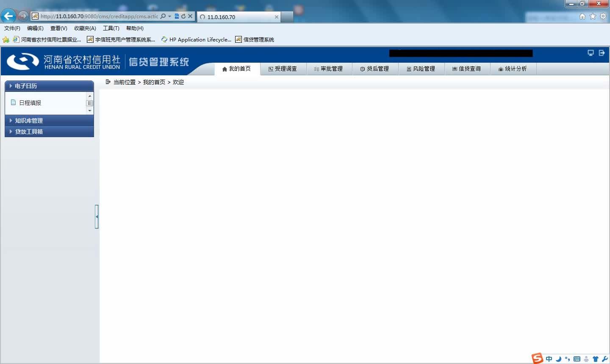Image resolution: width=610 pixels, height=364 pixels.
Task: Expand the 贷款工具箱 sidebar section
Action: (49, 132)
